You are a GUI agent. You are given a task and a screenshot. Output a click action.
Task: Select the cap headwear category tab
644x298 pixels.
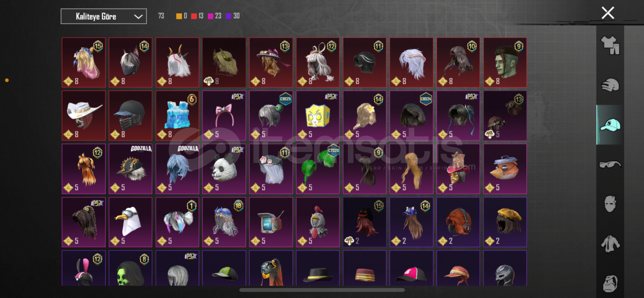(x=610, y=125)
